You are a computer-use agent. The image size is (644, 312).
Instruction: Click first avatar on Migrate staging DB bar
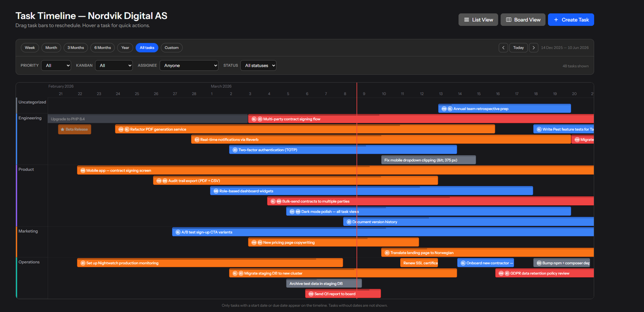coord(235,273)
